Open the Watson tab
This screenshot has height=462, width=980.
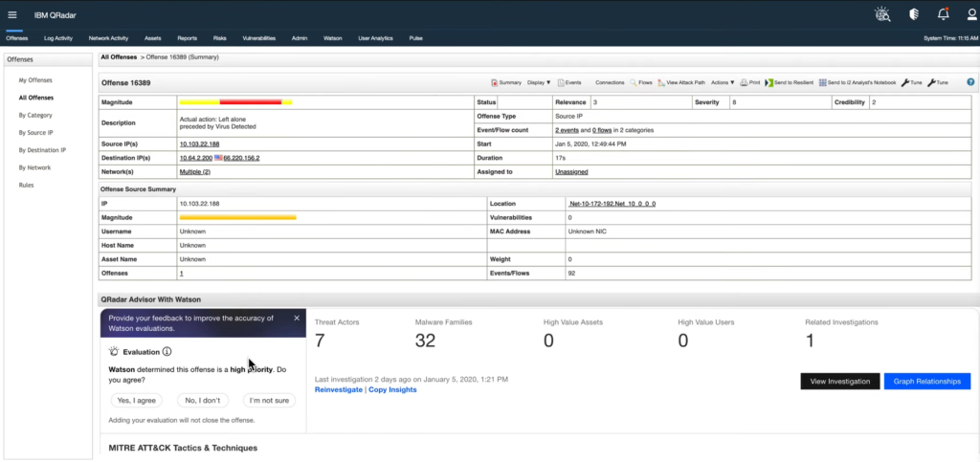332,38
